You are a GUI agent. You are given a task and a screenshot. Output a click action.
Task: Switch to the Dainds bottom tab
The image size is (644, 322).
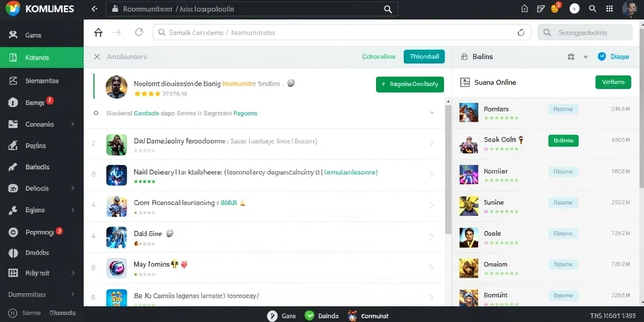tap(321, 316)
